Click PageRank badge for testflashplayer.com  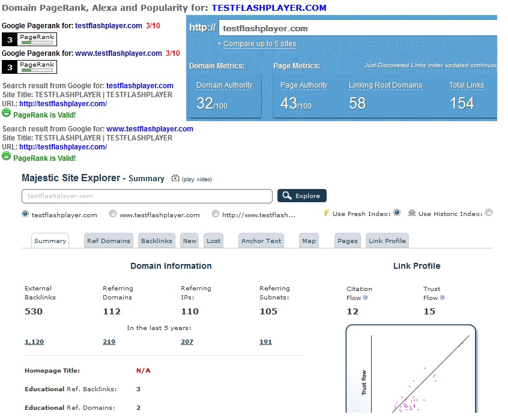29,39
